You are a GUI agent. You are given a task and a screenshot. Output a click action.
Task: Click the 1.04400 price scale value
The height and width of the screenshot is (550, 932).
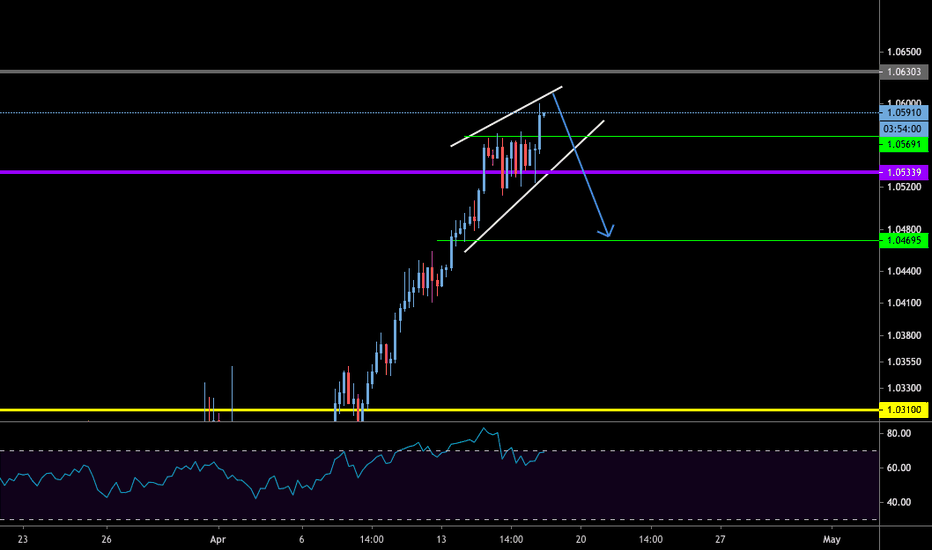click(x=904, y=271)
